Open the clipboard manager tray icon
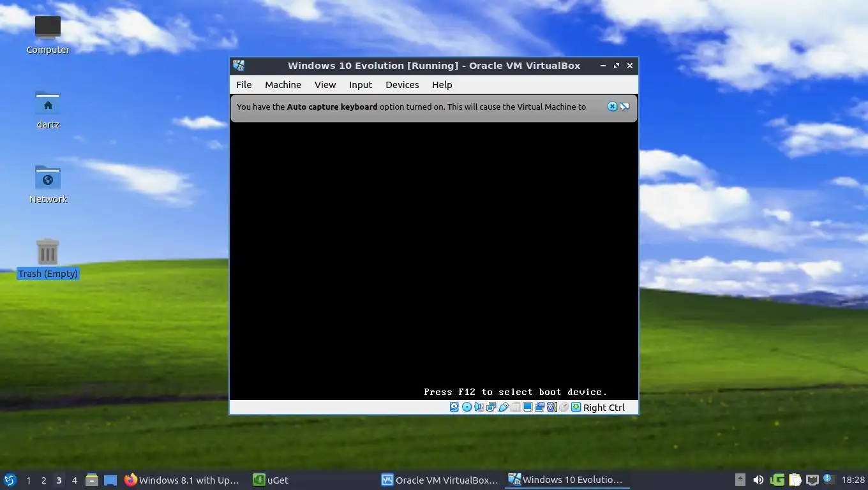The image size is (868, 490). tap(795, 480)
